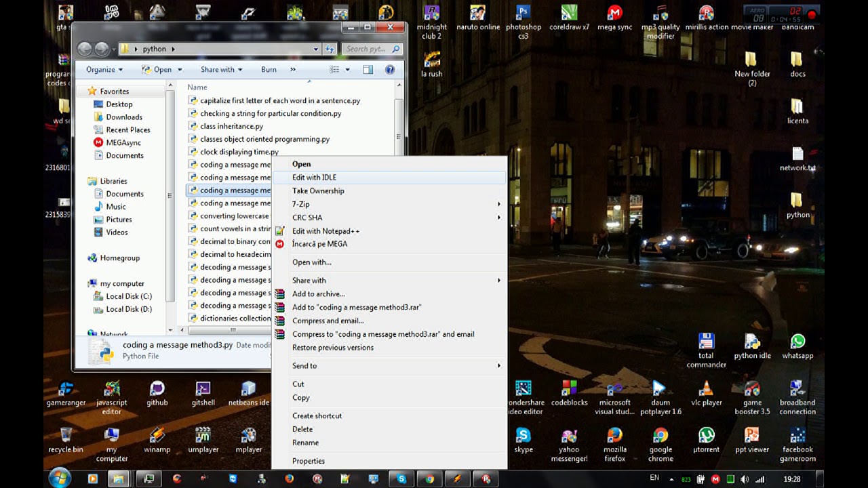This screenshot has width=868, height=488.
Task: Open the Organize dropdown menu
Action: coord(104,70)
